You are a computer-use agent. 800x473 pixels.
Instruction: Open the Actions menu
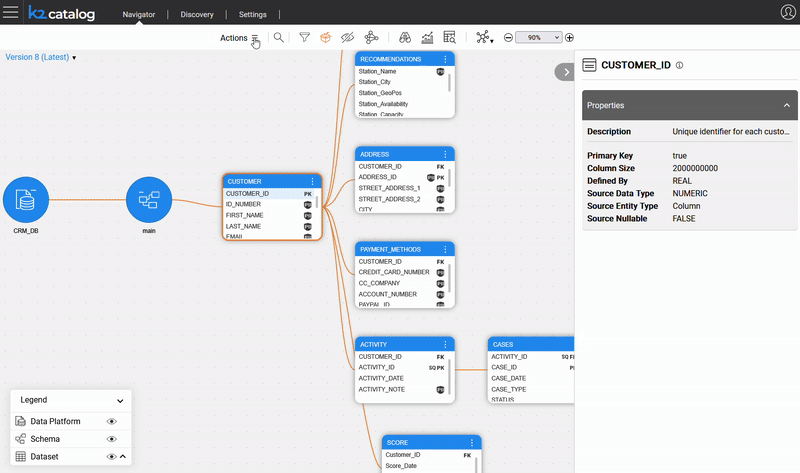tap(240, 38)
